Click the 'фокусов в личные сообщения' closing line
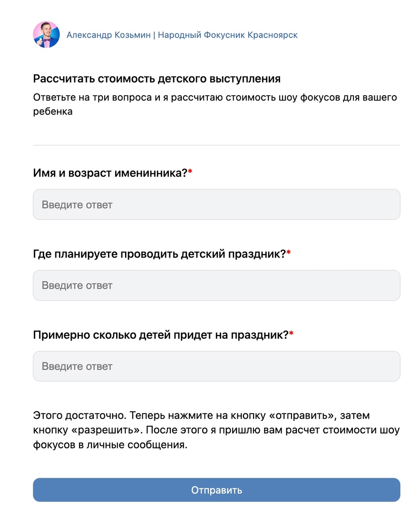The height and width of the screenshot is (514, 420). click(110, 445)
